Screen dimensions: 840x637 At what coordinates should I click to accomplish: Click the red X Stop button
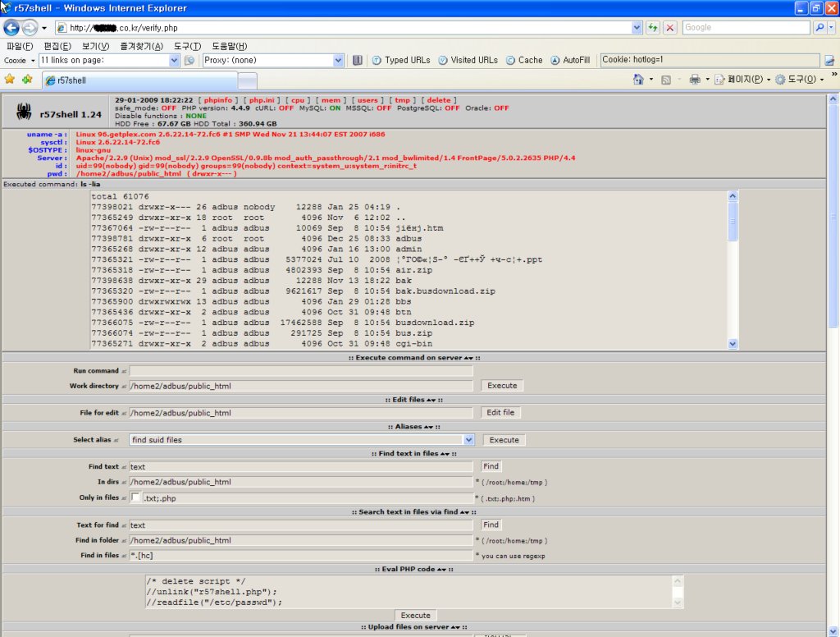[x=669, y=27]
